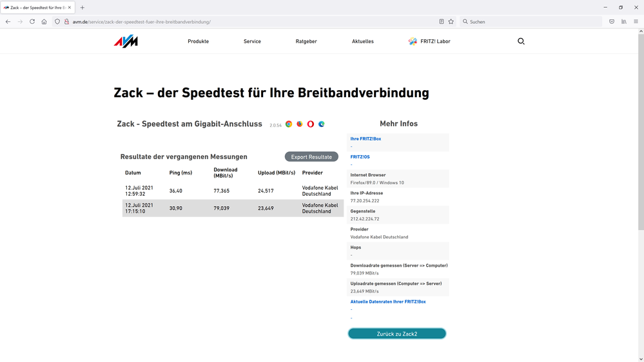Open the website search magnifier icon

[x=521, y=41]
